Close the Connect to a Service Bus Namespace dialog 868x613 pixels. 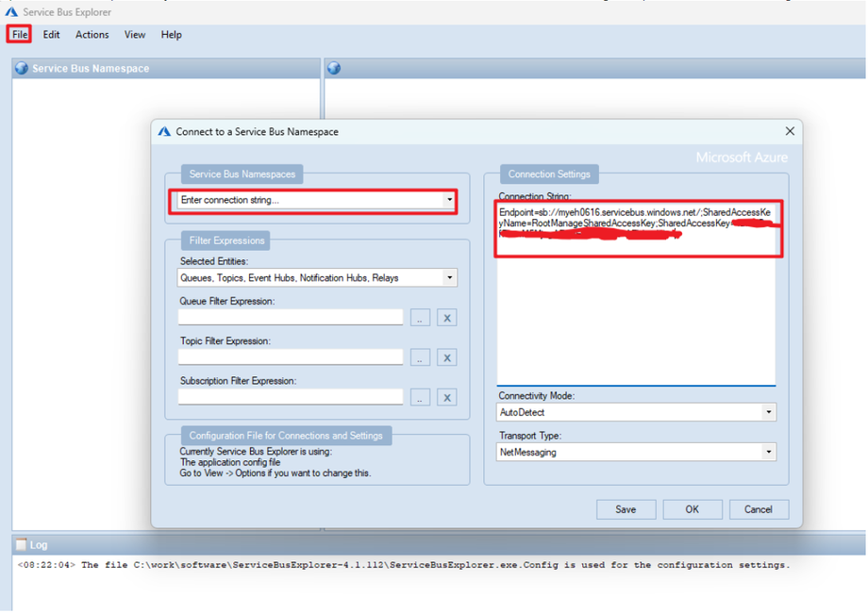coord(790,131)
